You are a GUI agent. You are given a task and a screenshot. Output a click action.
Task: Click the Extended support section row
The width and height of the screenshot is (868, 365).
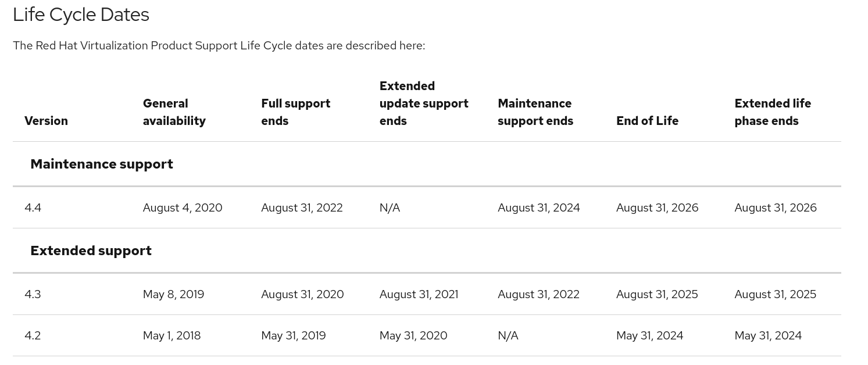pyautogui.click(x=91, y=251)
